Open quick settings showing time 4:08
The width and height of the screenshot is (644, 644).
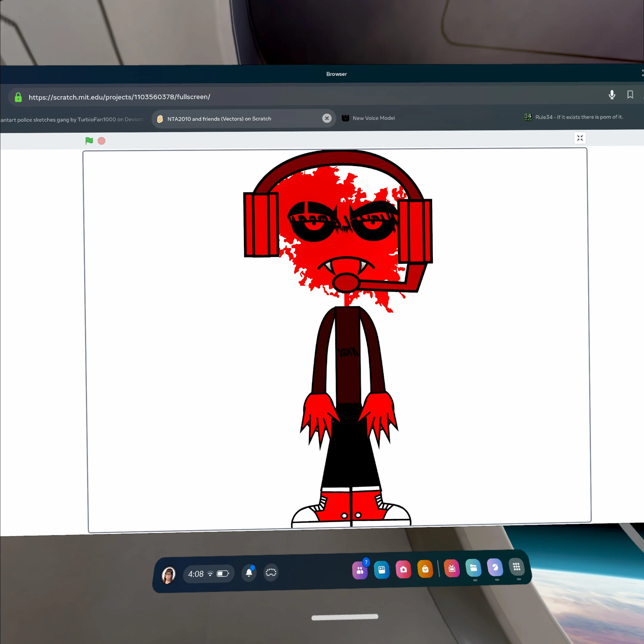coord(209,574)
